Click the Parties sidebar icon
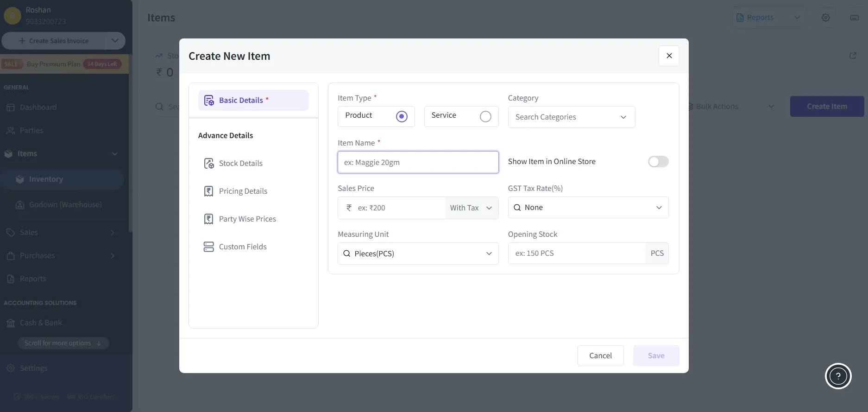 (x=11, y=130)
